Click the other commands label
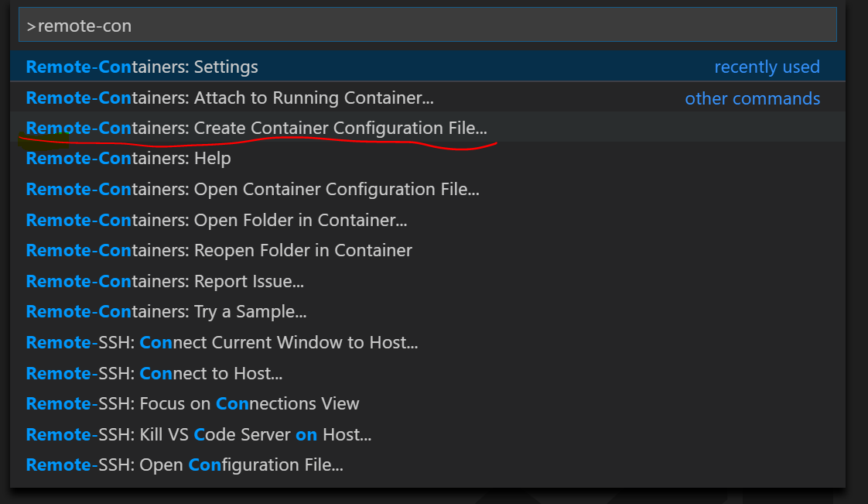868x504 pixels. tap(752, 98)
